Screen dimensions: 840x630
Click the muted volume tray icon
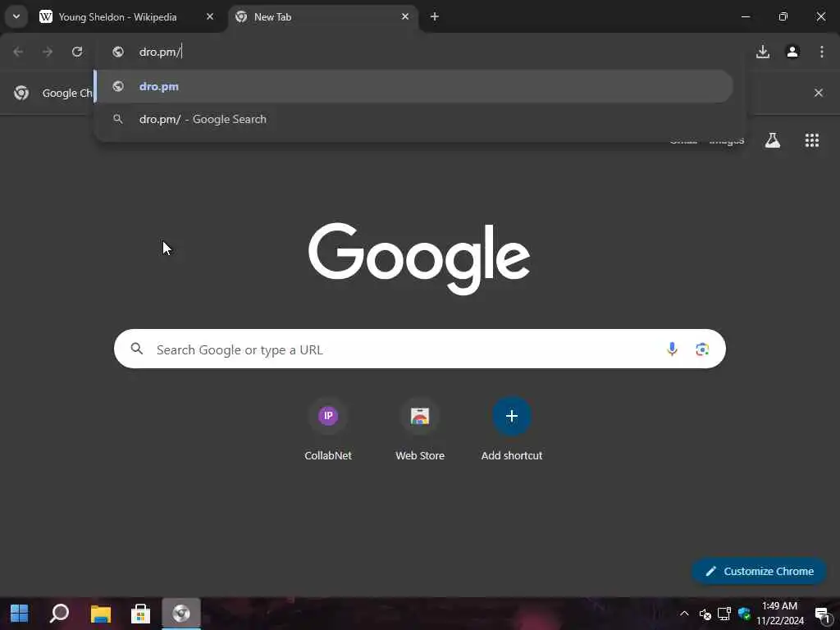[705, 614]
